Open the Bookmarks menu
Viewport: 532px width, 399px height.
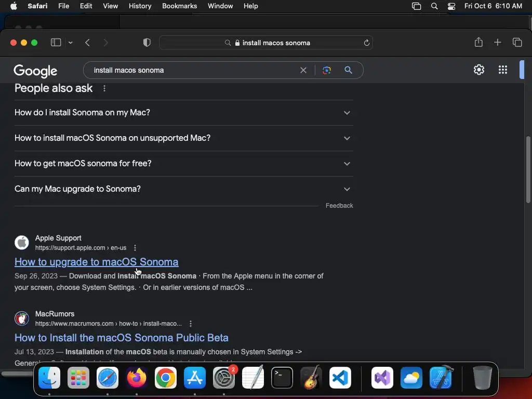(x=179, y=6)
